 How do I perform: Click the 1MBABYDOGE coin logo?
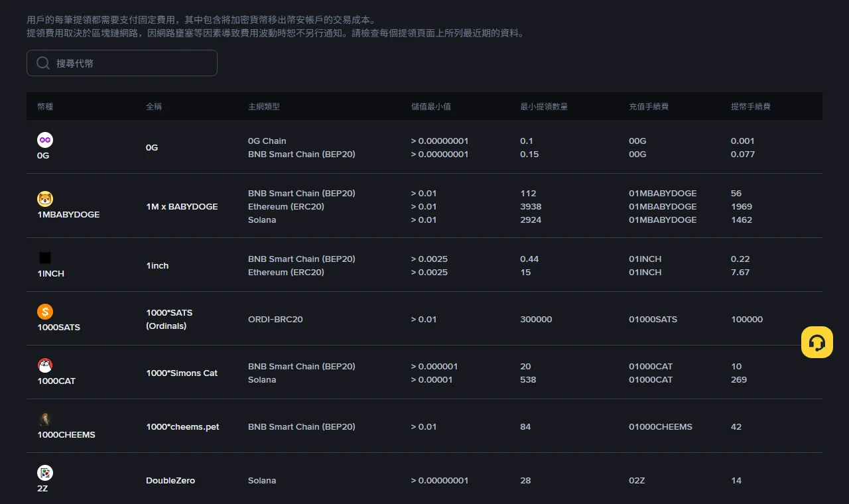45,199
